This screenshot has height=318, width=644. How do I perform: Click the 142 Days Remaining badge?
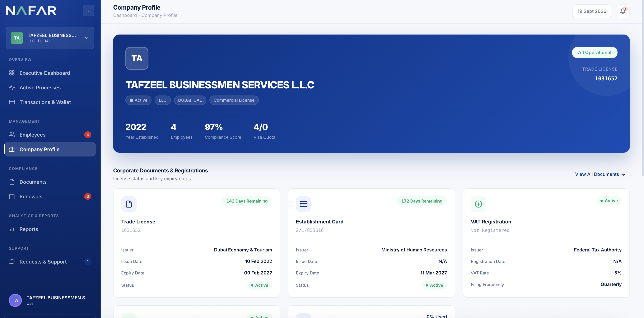pos(247,201)
